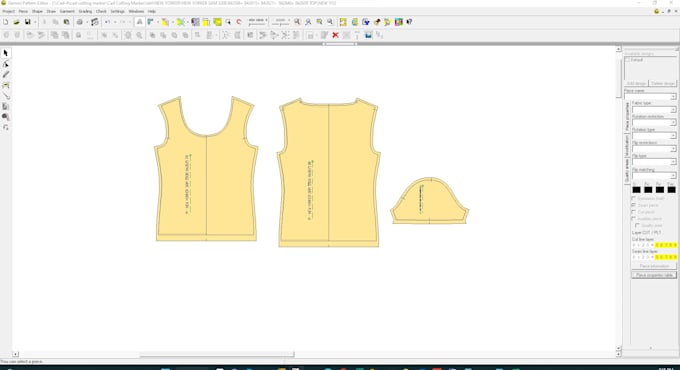680x370 pixels.
Task: Select the yellow rectangle tool in left toolbox
Action: [x=6, y=85]
